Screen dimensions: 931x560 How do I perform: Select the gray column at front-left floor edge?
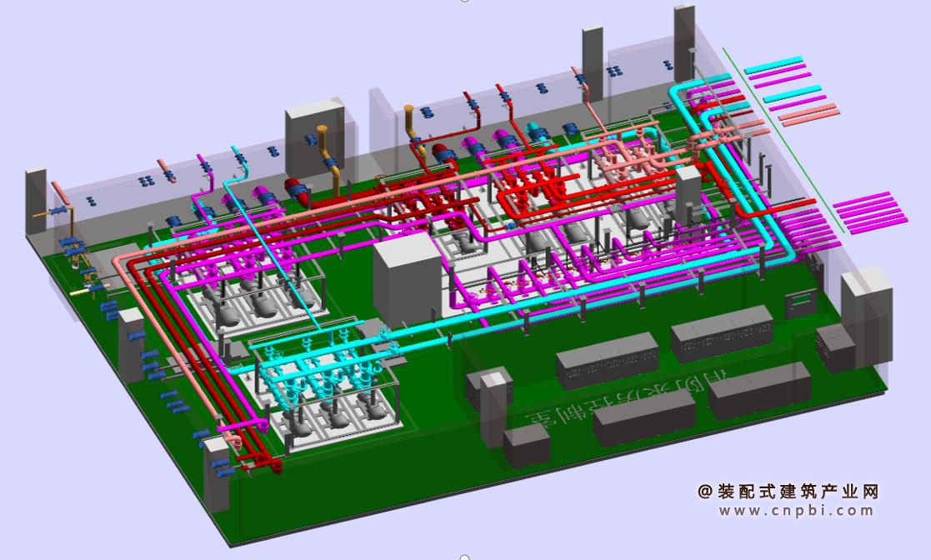click(x=216, y=475)
